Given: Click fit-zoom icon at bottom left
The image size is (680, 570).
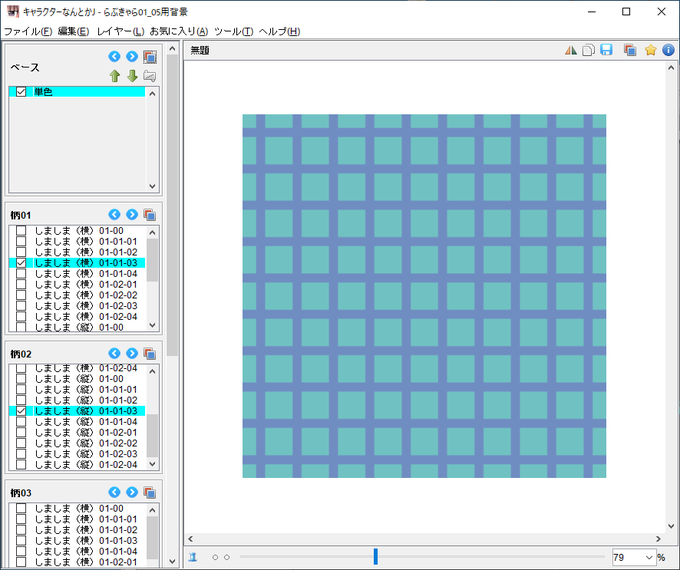Looking at the screenshot, I should pos(193,557).
